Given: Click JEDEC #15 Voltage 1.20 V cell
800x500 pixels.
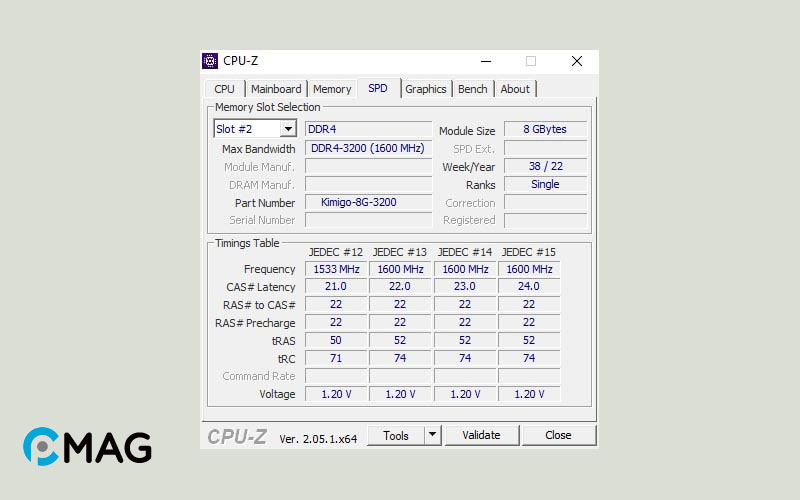Looking at the screenshot, I should (x=529, y=394).
